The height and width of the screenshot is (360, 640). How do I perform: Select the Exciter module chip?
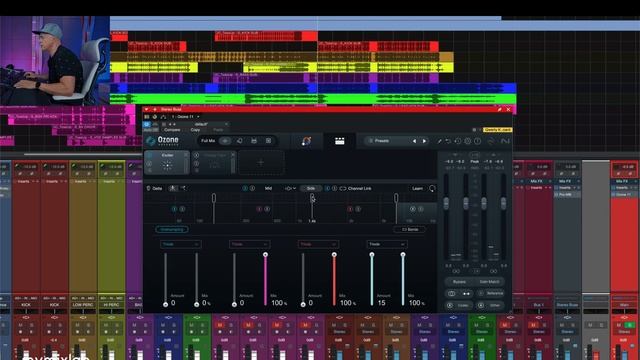point(167,162)
